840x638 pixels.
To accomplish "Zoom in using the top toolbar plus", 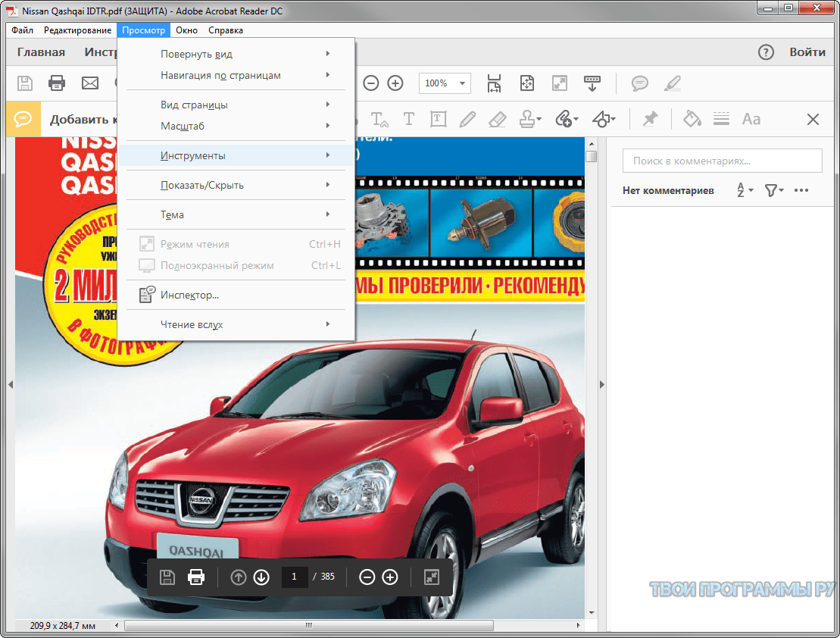I will (x=395, y=83).
